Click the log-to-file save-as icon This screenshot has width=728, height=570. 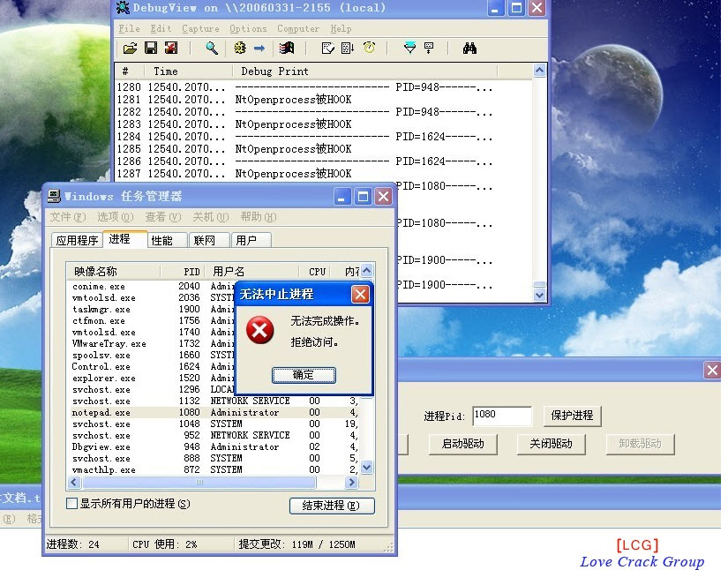170,49
